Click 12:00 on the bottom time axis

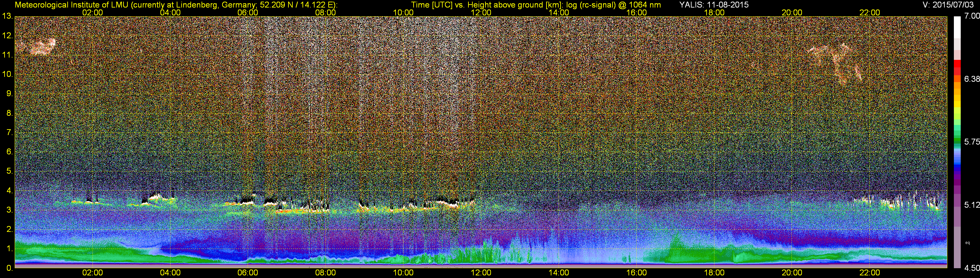point(481,273)
